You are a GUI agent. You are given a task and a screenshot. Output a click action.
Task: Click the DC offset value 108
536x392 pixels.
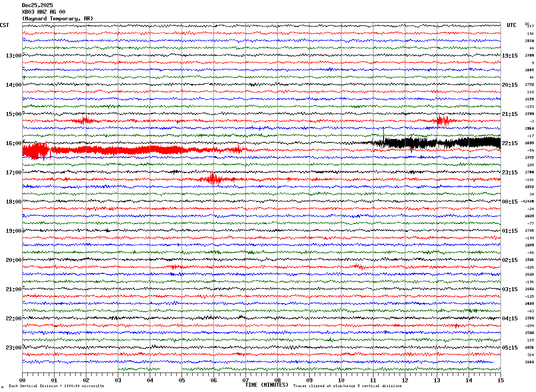[530, 92]
